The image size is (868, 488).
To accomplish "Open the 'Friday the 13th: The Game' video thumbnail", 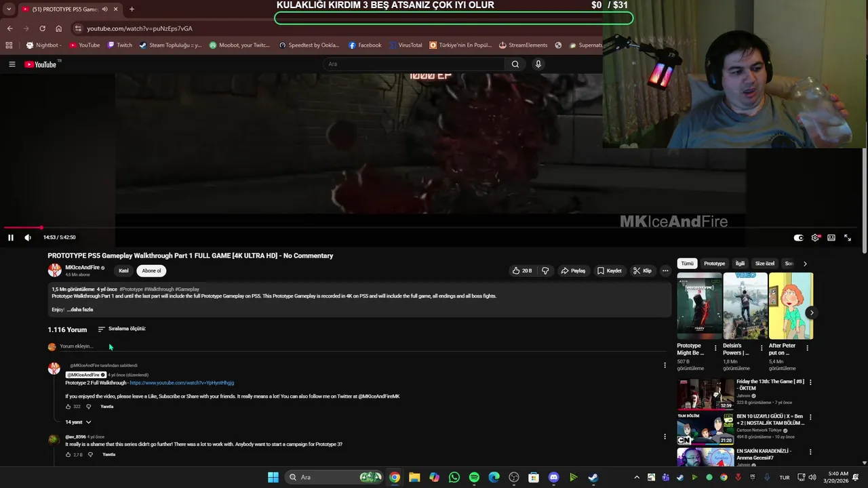I will coord(705,394).
